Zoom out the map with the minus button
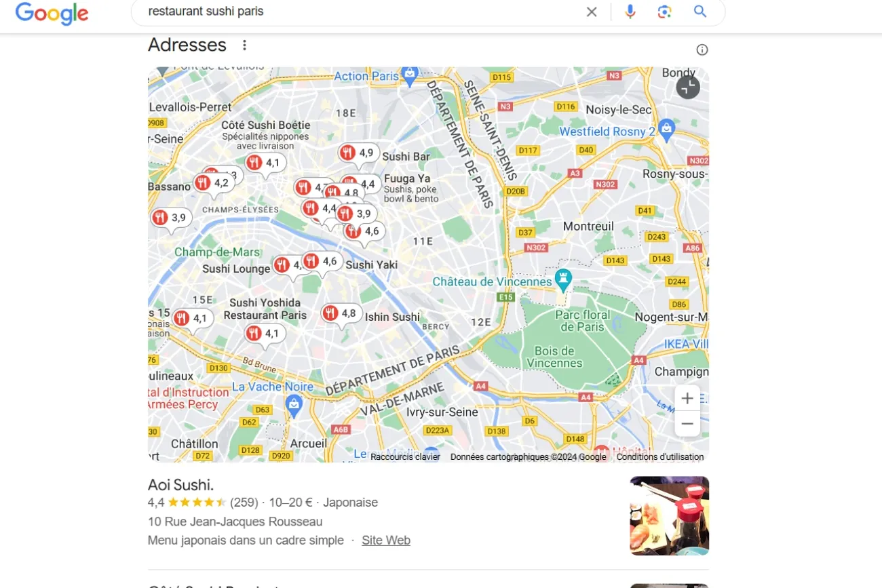This screenshot has height=588, width=882. pyautogui.click(x=687, y=424)
